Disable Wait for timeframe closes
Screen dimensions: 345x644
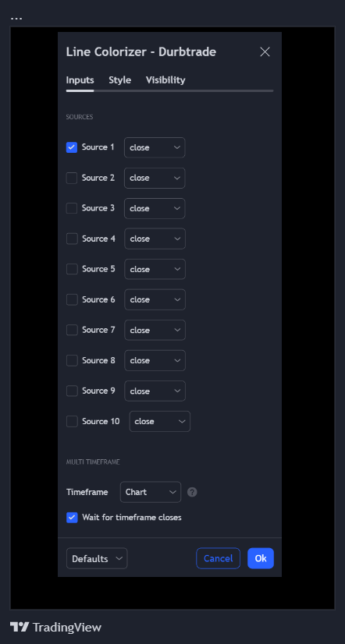click(72, 518)
